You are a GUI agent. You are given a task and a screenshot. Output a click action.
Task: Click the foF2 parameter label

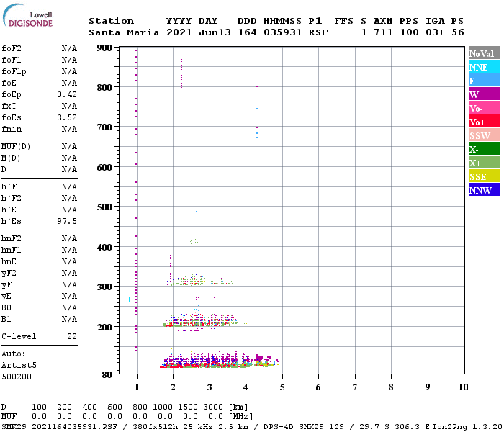[x=12, y=48]
